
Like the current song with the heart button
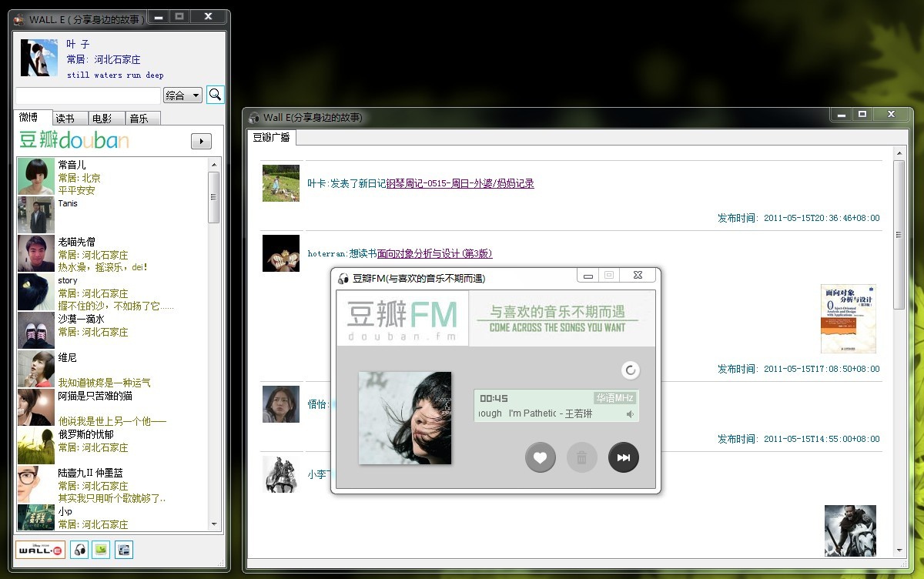coord(541,457)
